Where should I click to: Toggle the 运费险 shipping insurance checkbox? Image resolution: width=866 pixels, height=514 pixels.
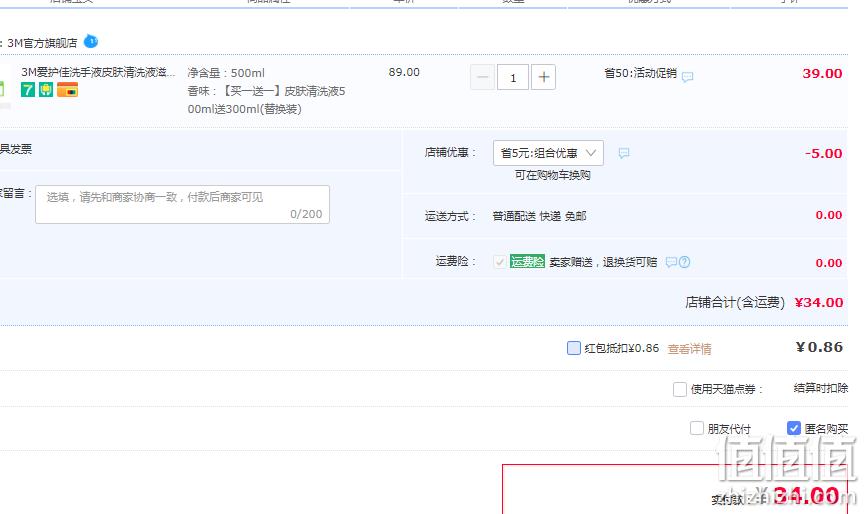coord(499,262)
